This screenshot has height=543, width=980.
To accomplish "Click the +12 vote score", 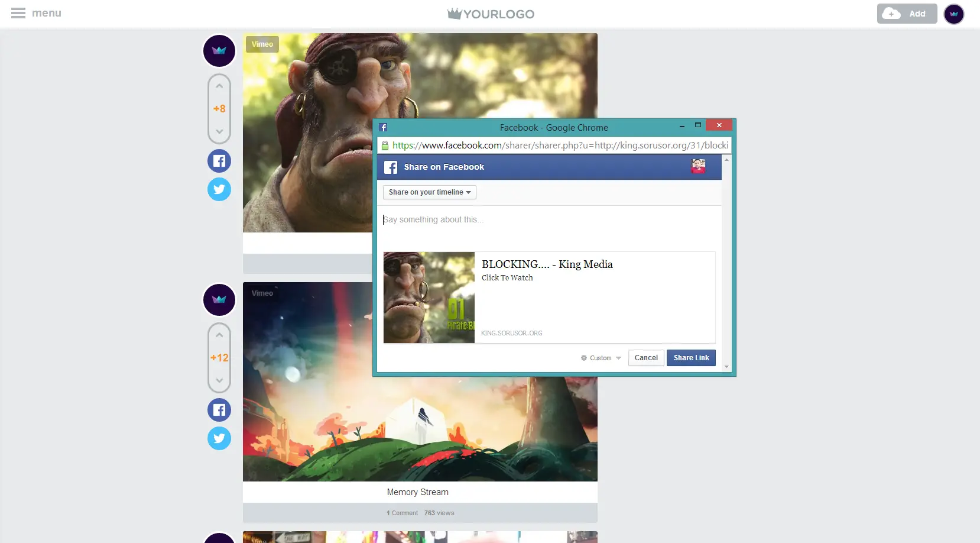I will [219, 358].
